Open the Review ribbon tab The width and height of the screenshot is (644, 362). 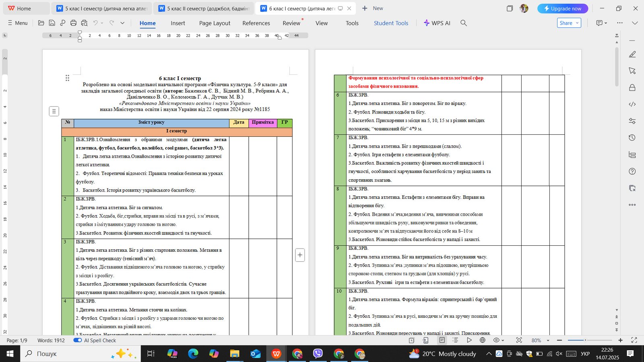click(291, 23)
